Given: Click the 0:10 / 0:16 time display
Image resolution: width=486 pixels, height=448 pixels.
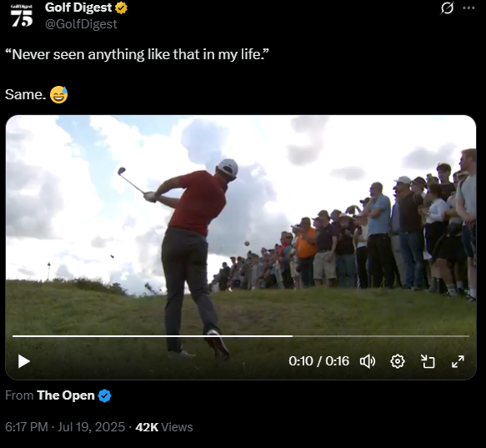Looking at the screenshot, I should point(318,361).
